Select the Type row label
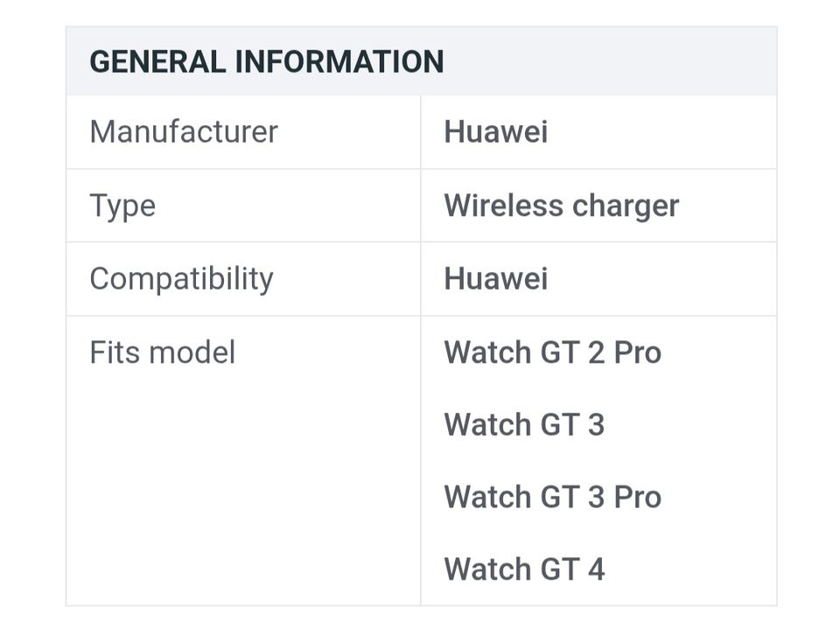 click(122, 206)
